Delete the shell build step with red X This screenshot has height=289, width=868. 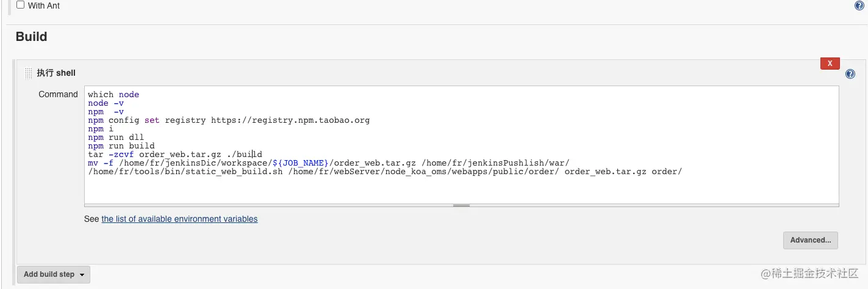coord(830,64)
